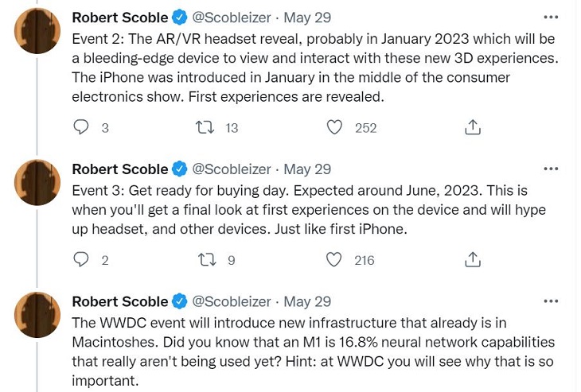581x392 pixels.
Task: Click Robert Scoble name on WWDC tweet
Action: tap(119, 301)
